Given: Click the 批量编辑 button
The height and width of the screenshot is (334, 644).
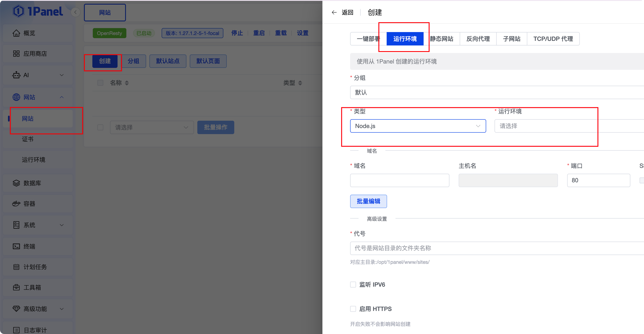Looking at the screenshot, I should point(368,201).
